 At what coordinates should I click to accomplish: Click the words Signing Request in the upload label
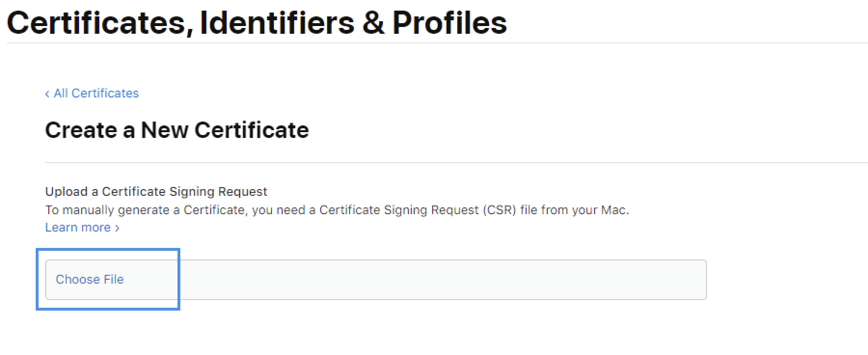(218, 191)
